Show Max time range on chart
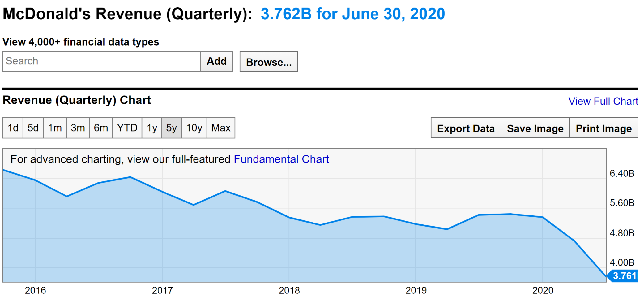Image resolution: width=644 pixels, height=308 pixels. click(221, 128)
